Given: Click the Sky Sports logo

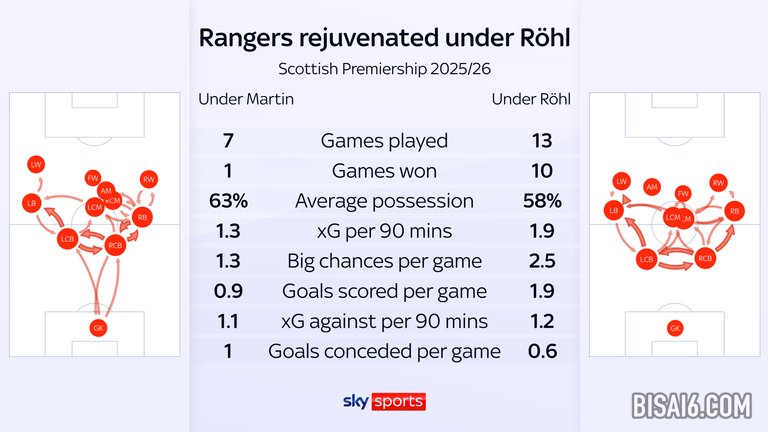Looking at the screenshot, I should [384, 401].
